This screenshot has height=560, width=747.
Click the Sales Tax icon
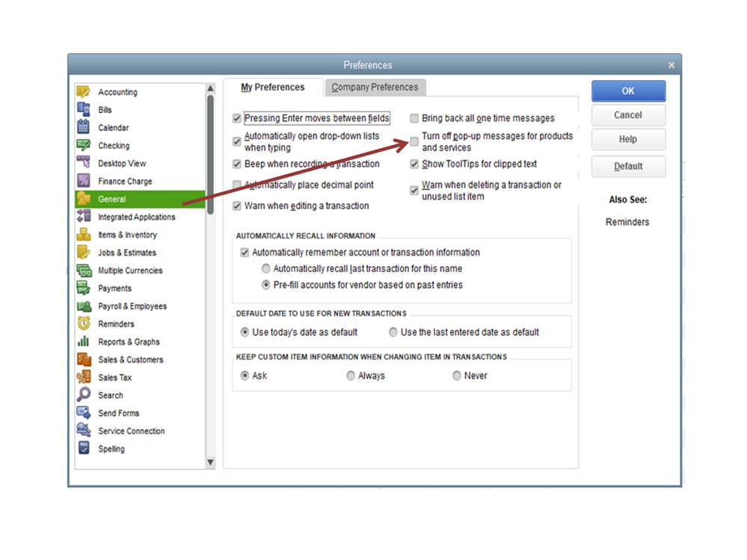tap(83, 377)
